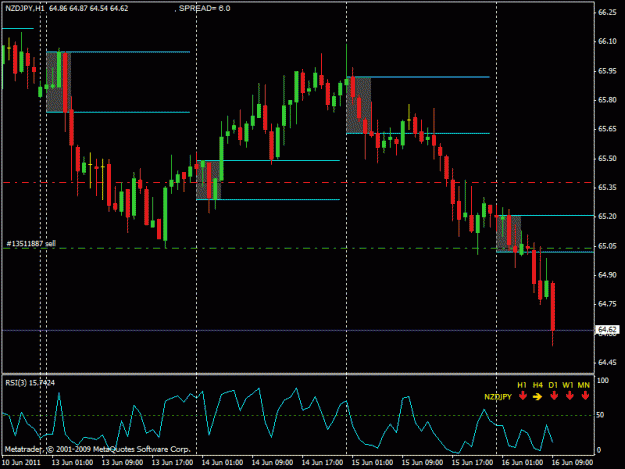This screenshot has width=625, height=469.
Task: Click the W1 red down trend arrow
Action: (569, 396)
